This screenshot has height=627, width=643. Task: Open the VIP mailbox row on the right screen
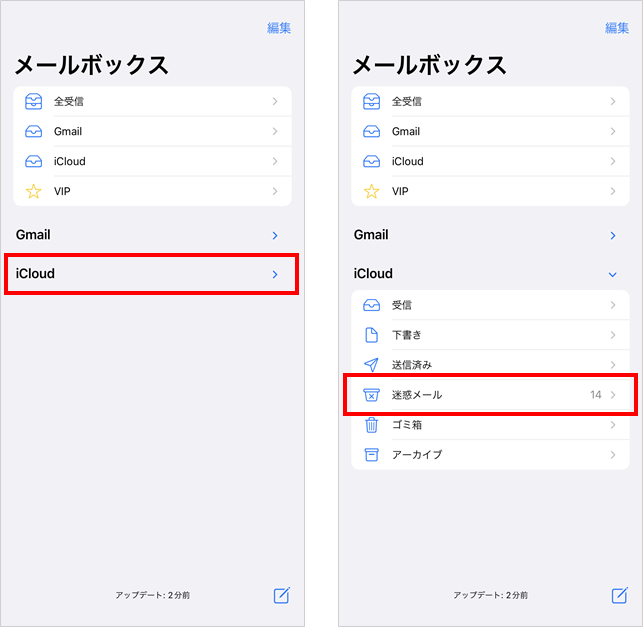490,191
